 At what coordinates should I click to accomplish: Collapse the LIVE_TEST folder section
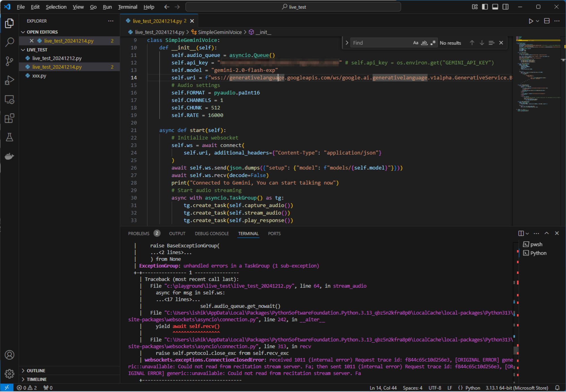[x=23, y=50]
